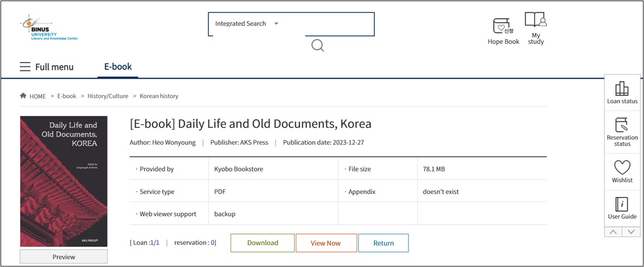Click the BINUS University logo
The image size is (644, 267).
[x=49, y=27]
